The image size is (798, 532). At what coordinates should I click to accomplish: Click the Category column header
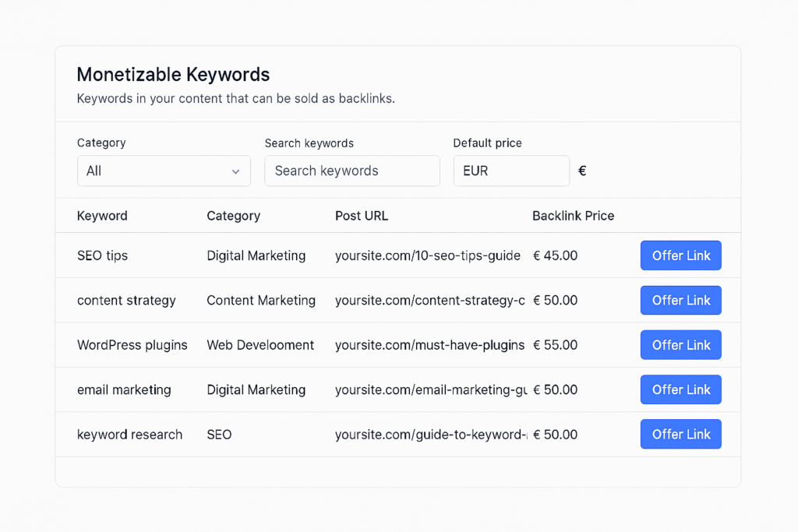[x=233, y=216]
